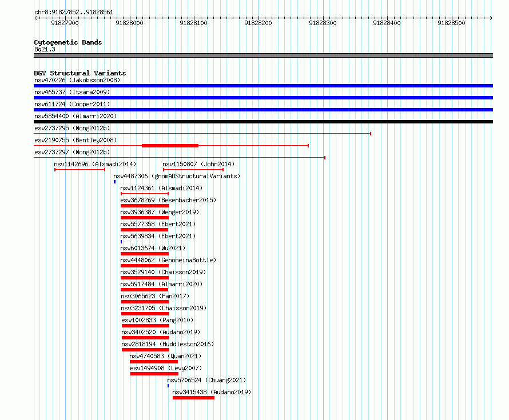
Task: Select the red bracket glyph under nsv1150807
Action: [193, 170]
